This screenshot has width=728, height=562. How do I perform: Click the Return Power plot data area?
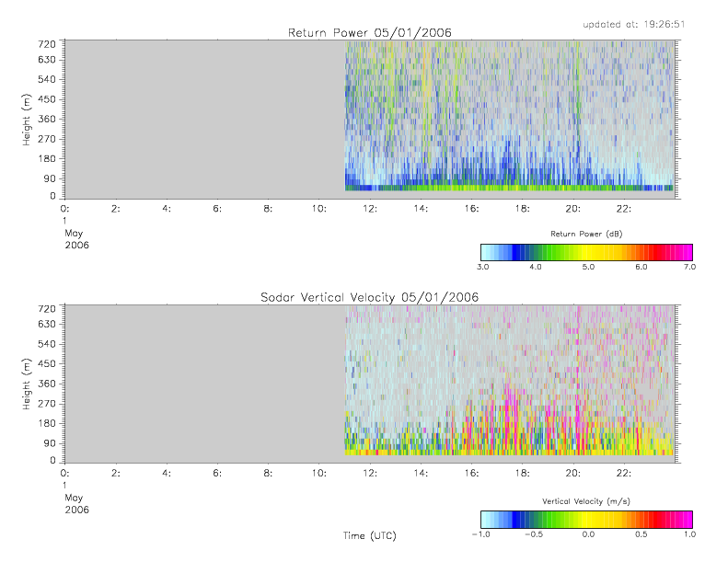pyautogui.click(x=370, y=120)
